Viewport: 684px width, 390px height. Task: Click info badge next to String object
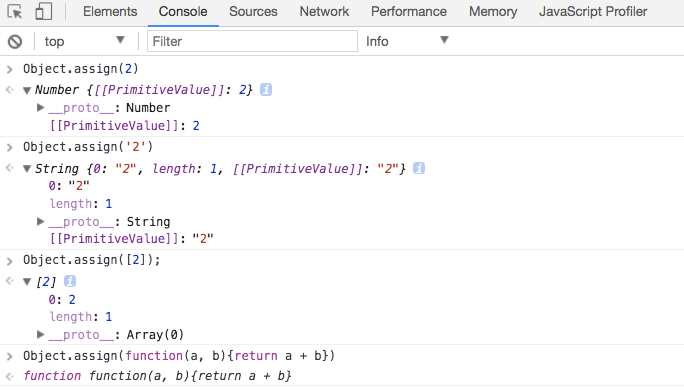pos(419,168)
